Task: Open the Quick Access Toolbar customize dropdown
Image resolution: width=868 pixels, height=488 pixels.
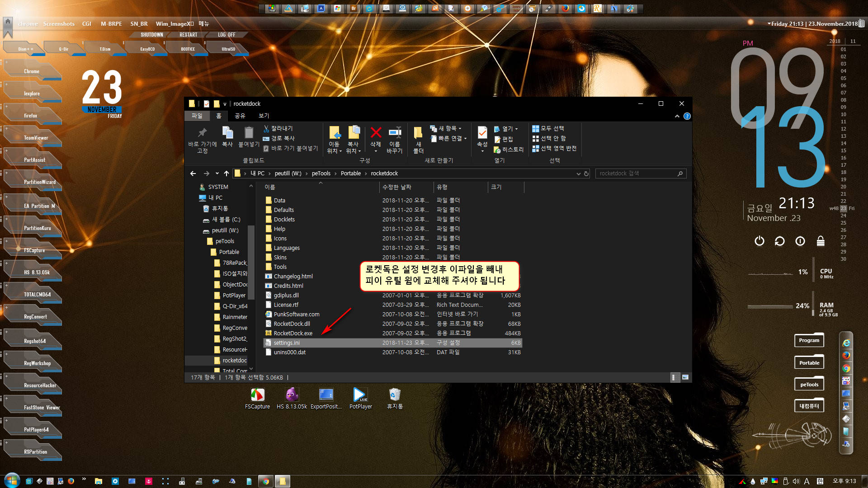Action: click(225, 104)
